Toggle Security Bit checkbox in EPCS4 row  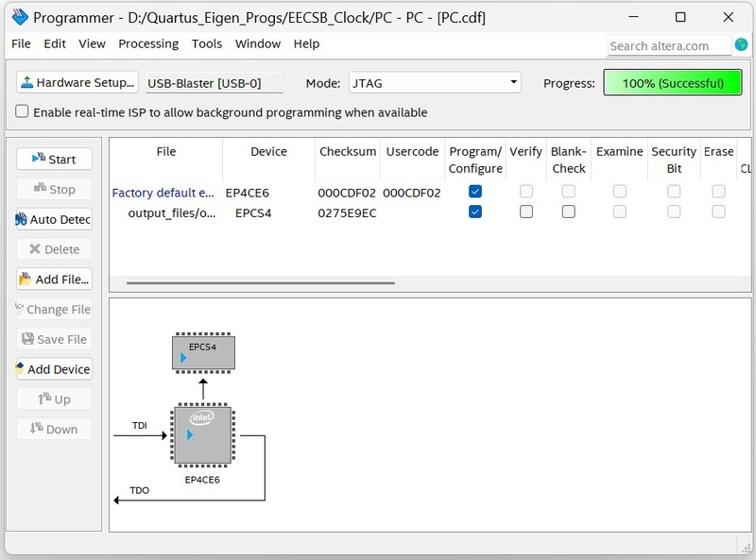(x=674, y=212)
